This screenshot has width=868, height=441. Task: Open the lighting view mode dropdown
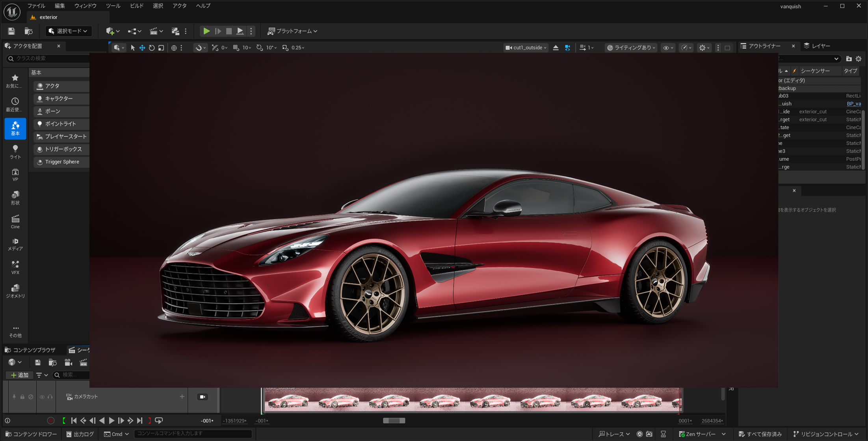pos(631,48)
